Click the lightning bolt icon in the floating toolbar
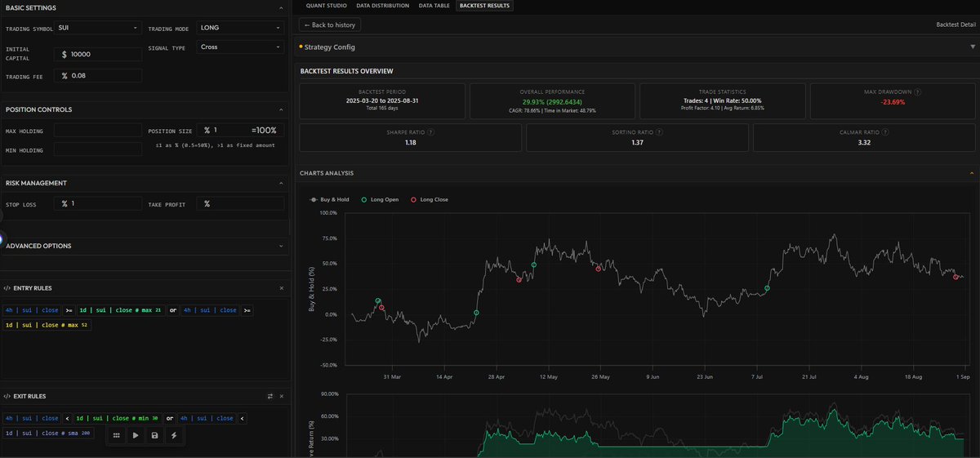980x458 pixels. [173, 436]
